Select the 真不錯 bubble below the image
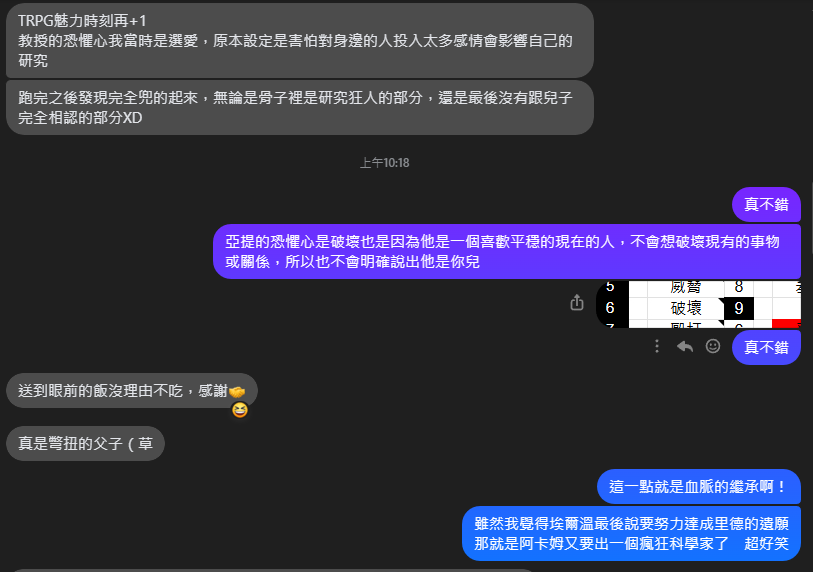The width and height of the screenshot is (813, 572). (x=766, y=347)
